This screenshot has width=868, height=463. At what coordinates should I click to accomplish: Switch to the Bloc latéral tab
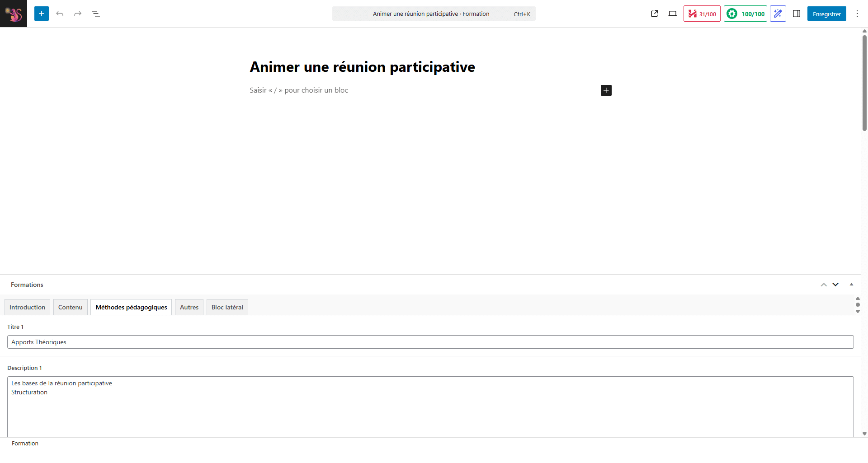(x=227, y=307)
